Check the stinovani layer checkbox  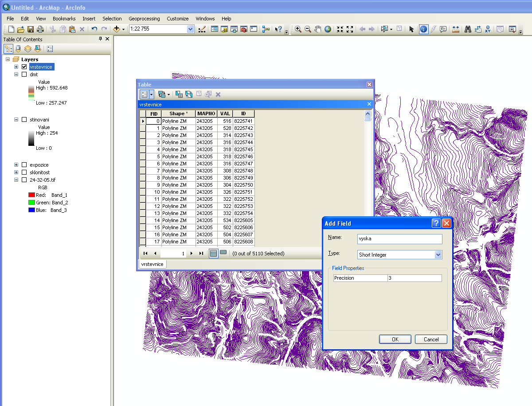coord(24,120)
